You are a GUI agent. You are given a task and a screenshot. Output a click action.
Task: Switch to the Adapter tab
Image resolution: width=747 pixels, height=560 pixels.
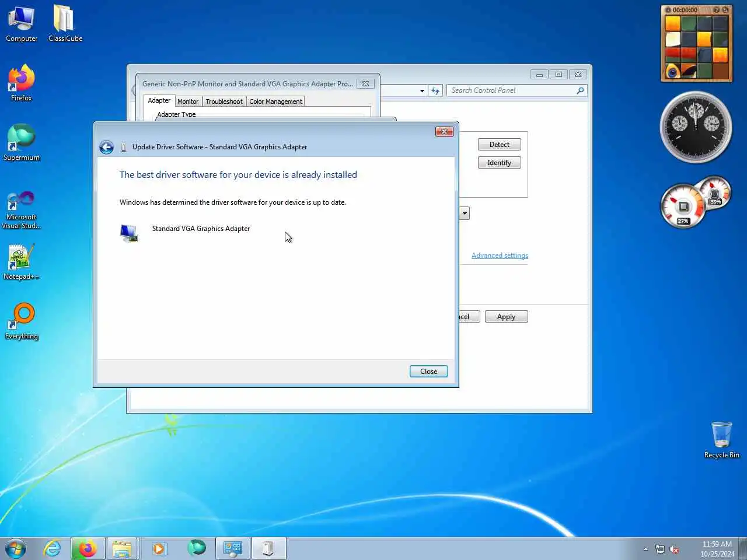(159, 100)
